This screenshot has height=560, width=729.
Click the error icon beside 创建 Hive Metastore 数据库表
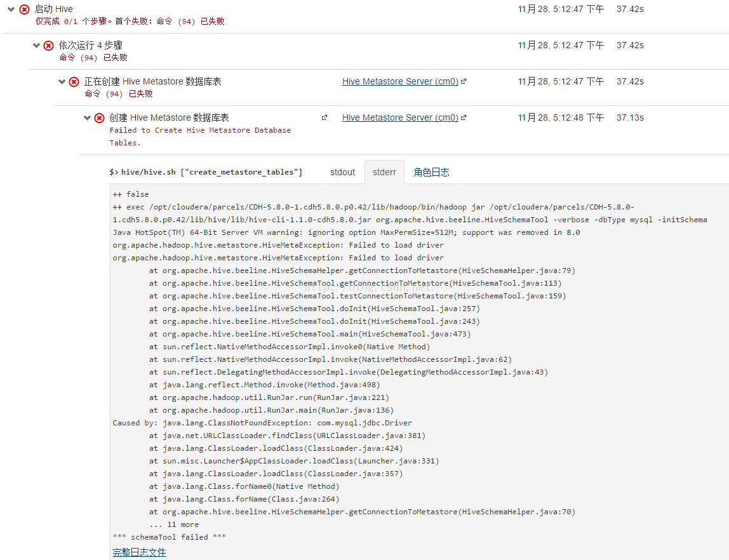point(99,118)
